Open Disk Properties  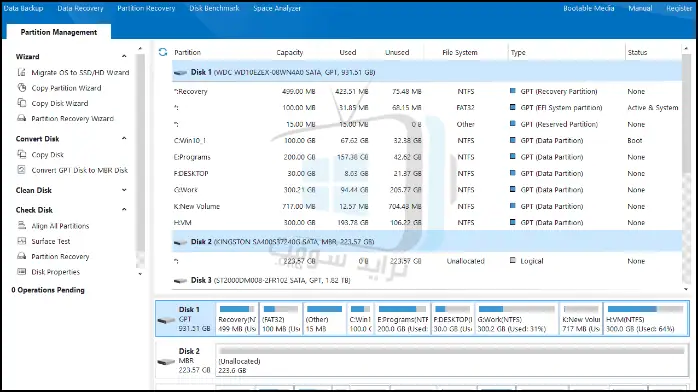tap(56, 272)
